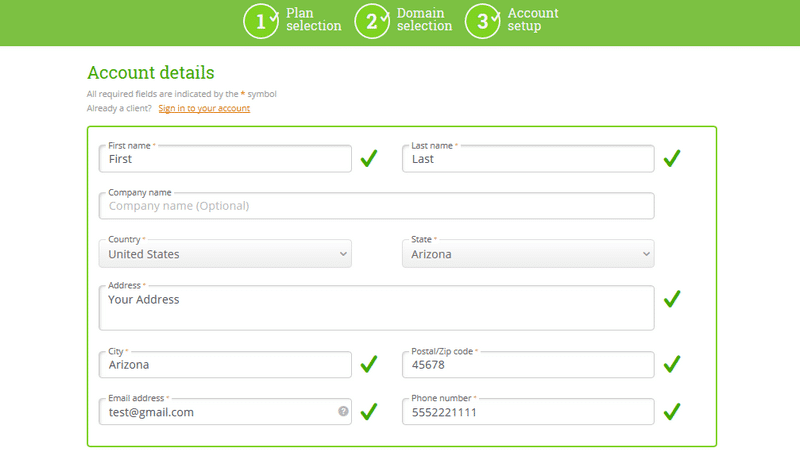The height and width of the screenshot is (472, 800).
Task: Follow the Sign in to your account link
Action: (204, 108)
